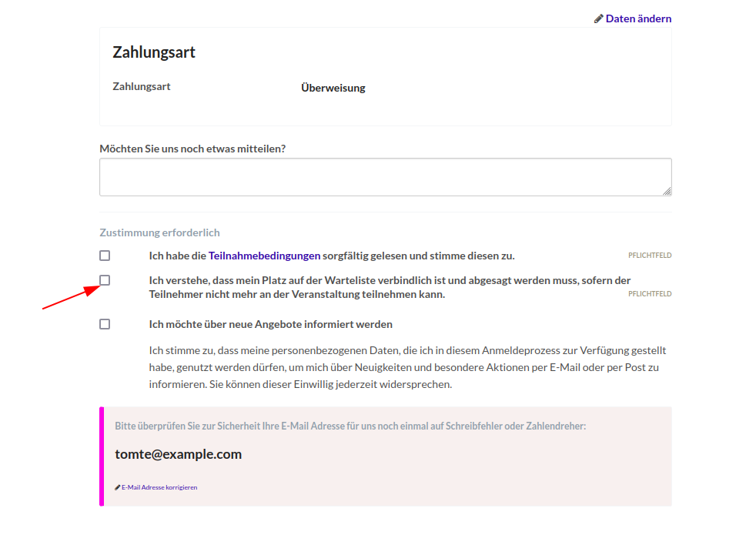Tick the Teilnahmebedingungen agreement checkbox
756x535 pixels.
pos(105,256)
